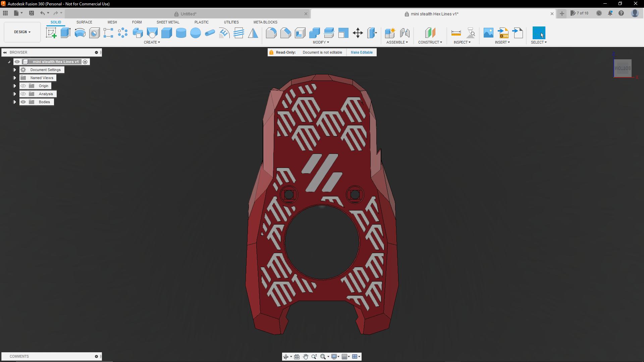644x362 pixels.
Task: Open the Revolve tool
Action: pyautogui.click(x=80, y=33)
